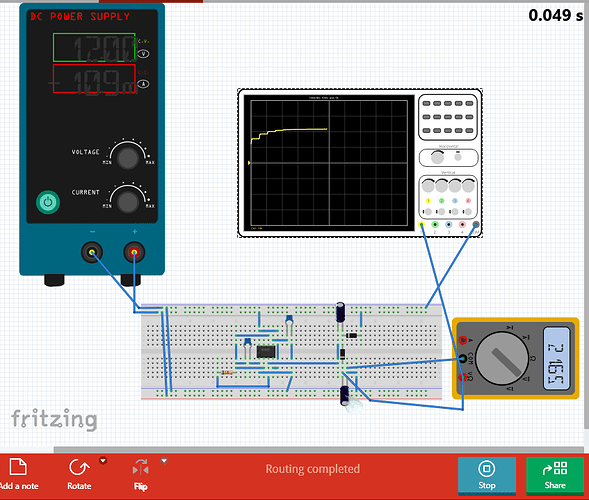Select the resistor on the breadboard
This screenshot has height=500, width=589.
click(227, 373)
